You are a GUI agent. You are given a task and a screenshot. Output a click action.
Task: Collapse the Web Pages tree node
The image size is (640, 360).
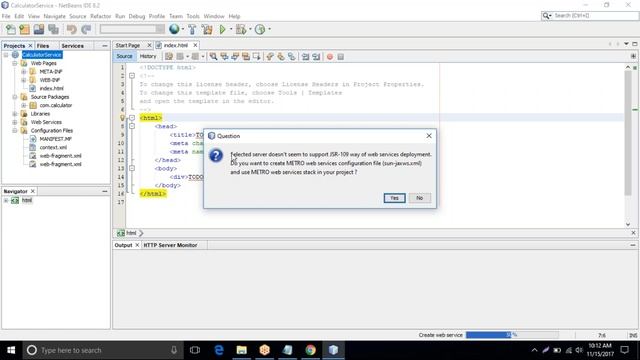15,63
